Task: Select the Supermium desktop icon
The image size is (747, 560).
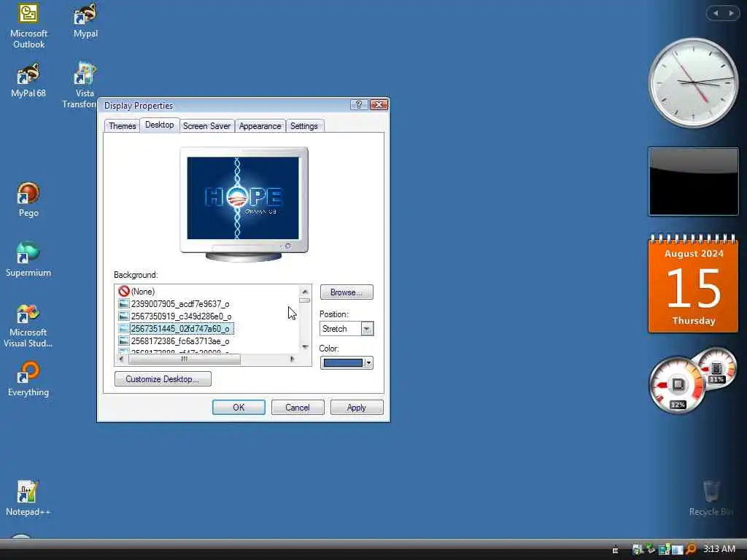Action: [28, 260]
